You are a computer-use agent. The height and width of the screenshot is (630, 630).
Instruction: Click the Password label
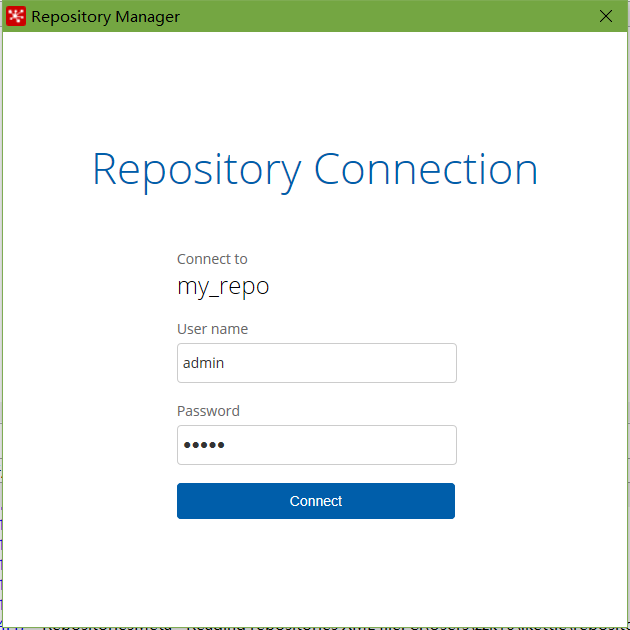click(208, 411)
